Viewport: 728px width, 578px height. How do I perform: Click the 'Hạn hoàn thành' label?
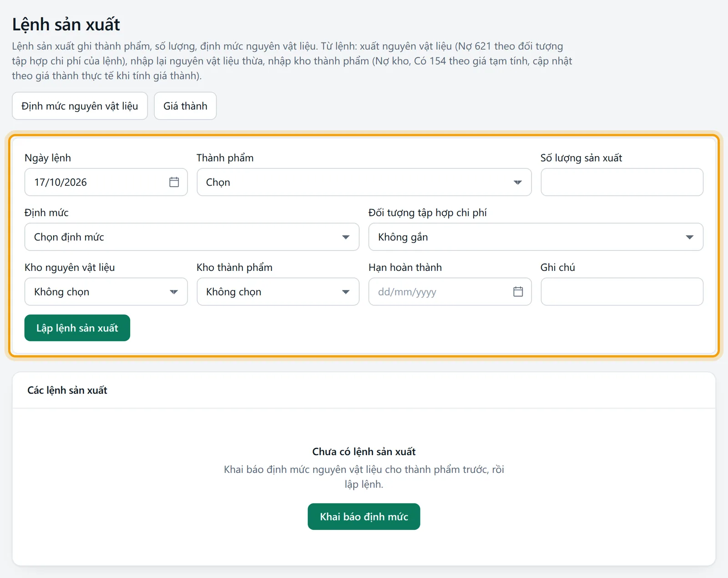tap(405, 267)
